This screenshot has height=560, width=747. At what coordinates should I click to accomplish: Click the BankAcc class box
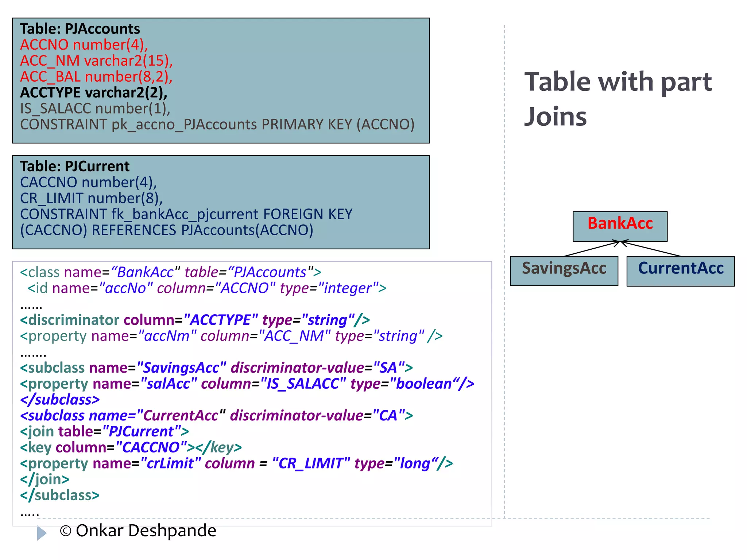pyautogui.click(x=620, y=226)
